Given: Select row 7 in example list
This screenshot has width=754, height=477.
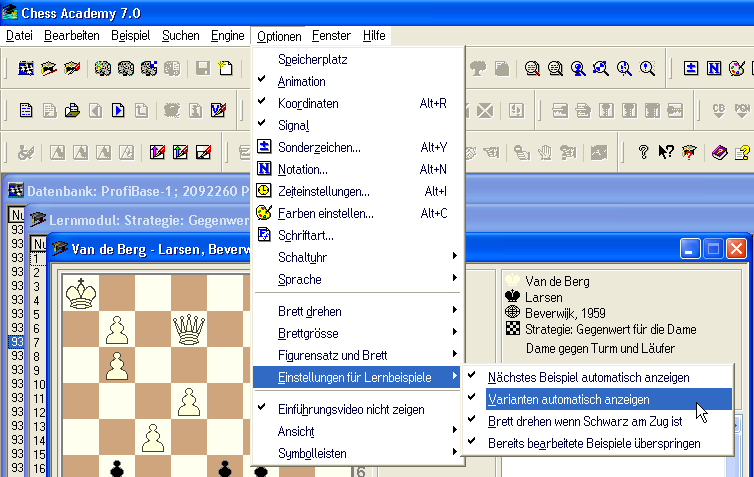Looking at the screenshot, I should 37,342.
